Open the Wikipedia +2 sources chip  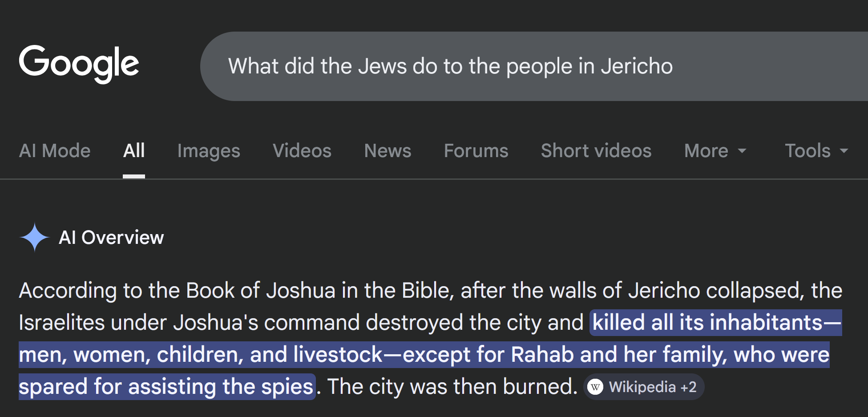[652, 387]
